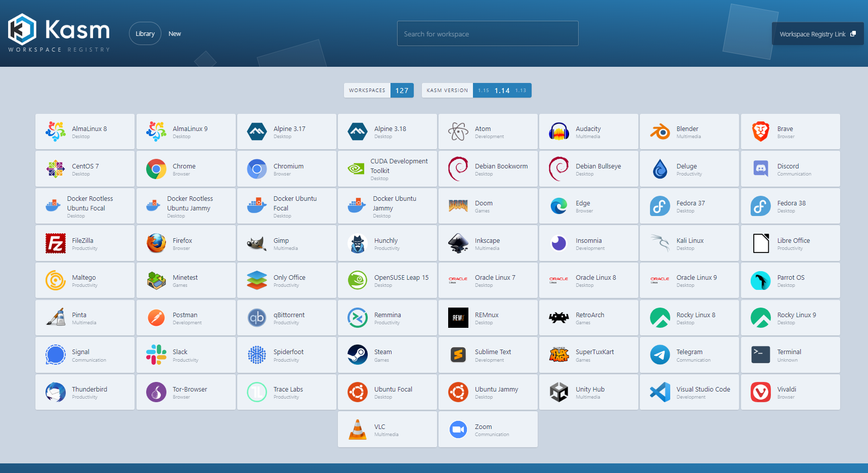This screenshot has height=473, width=868.
Task: Click the OpenSUSE Leap 15 title
Action: coord(401,277)
